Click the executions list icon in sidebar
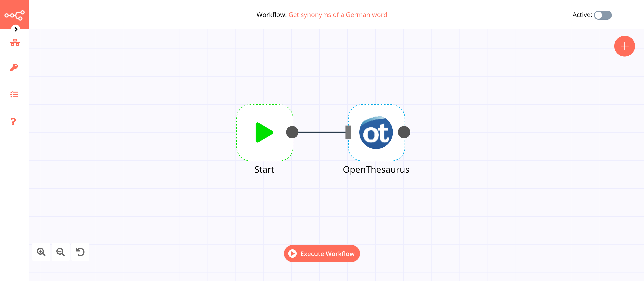This screenshot has height=281, width=644. (14, 94)
